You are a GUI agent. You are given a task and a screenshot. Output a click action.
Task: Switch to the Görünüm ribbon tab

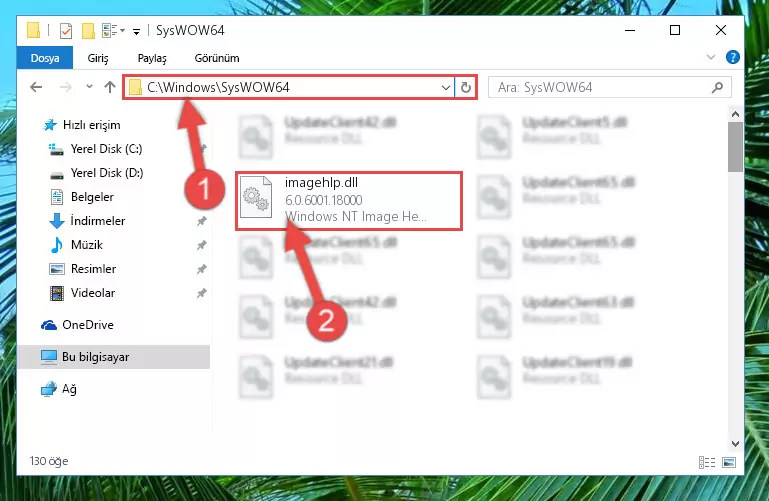pyautogui.click(x=217, y=58)
